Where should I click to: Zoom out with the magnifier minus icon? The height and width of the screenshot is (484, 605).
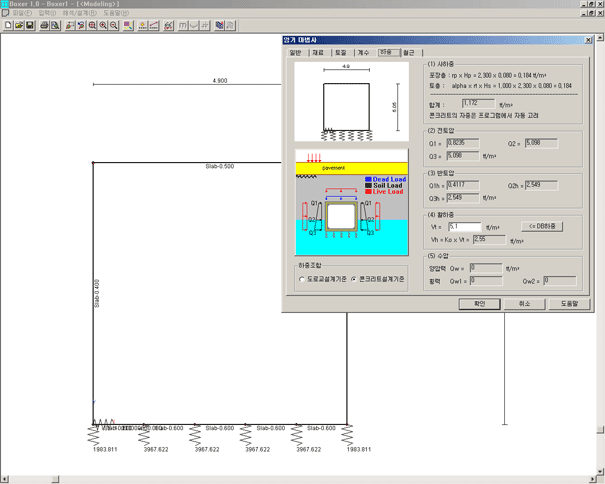(x=114, y=25)
